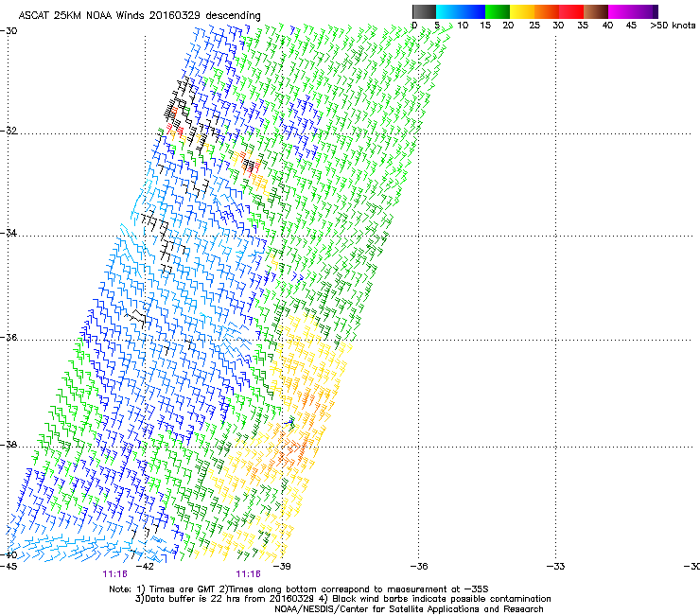Click the '-36' longitude label on bottom axis
Screen dimensions: 700x615
tap(419, 567)
